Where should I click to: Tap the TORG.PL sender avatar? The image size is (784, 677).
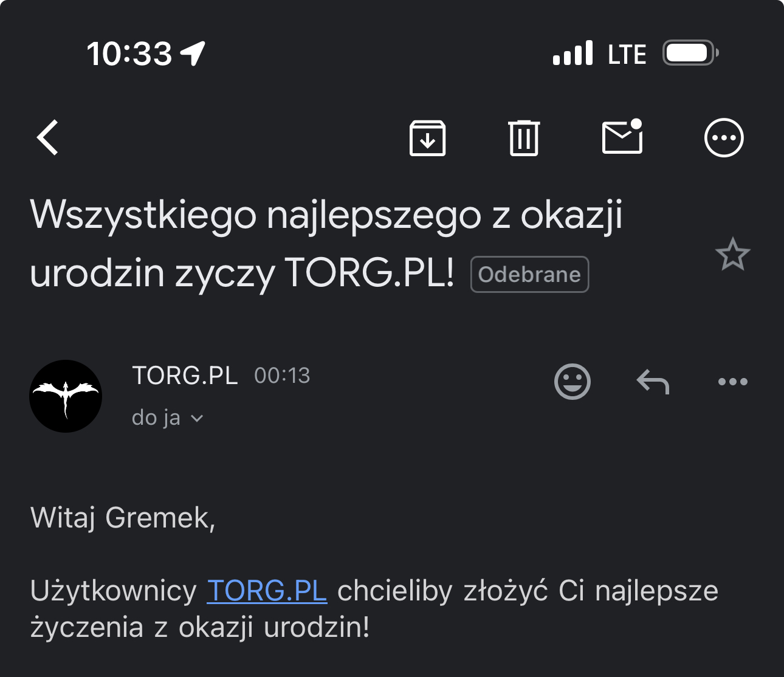pyautogui.click(x=66, y=396)
